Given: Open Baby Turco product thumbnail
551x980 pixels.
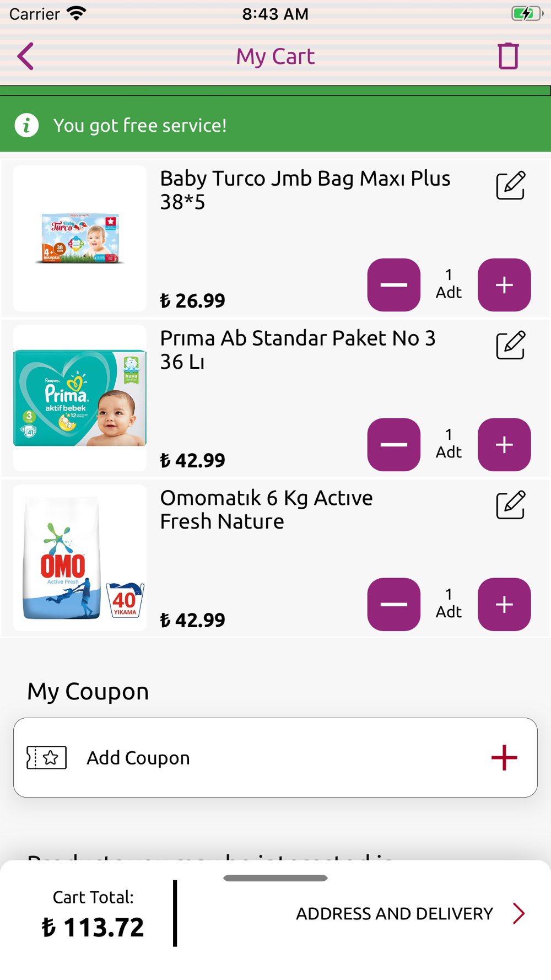Looking at the screenshot, I should click(x=80, y=238).
